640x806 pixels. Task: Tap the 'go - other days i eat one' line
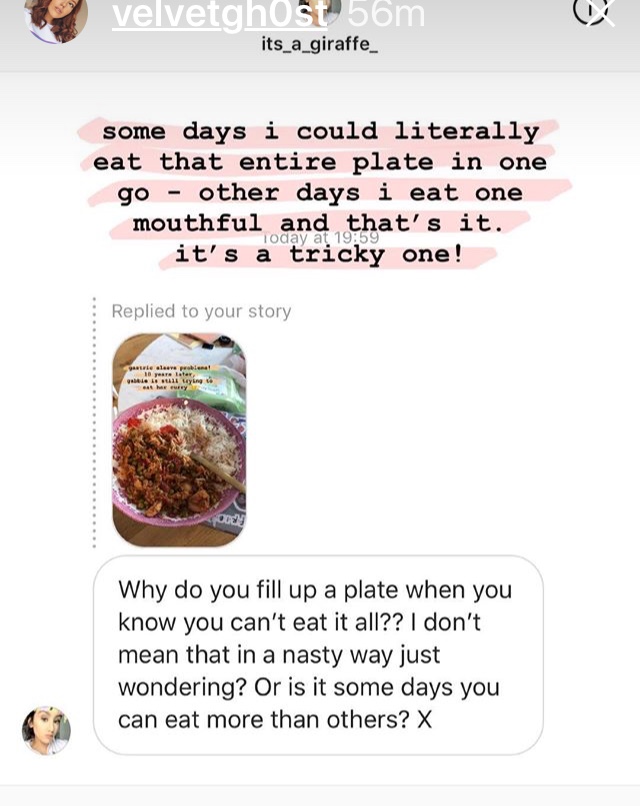pyautogui.click(x=320, y=193)
